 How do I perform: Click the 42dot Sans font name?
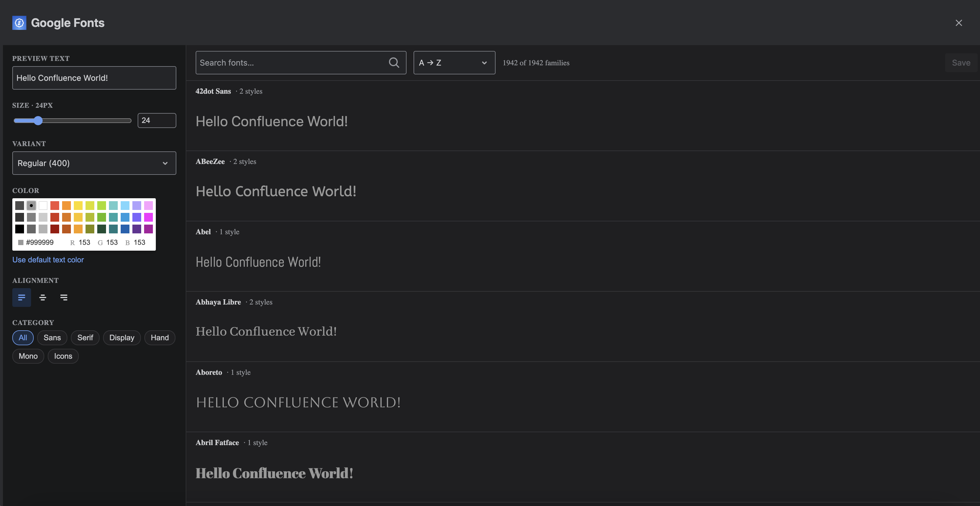point(213,91)
